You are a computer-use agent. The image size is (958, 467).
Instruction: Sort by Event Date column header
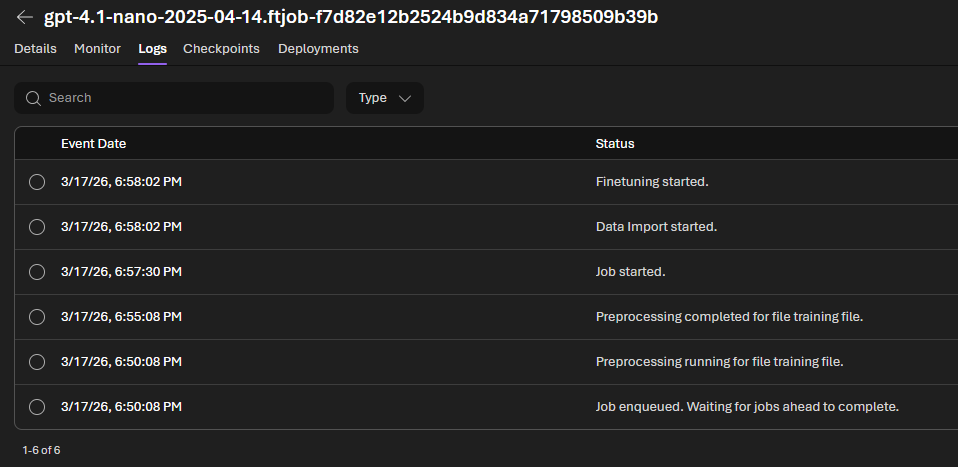93,143
